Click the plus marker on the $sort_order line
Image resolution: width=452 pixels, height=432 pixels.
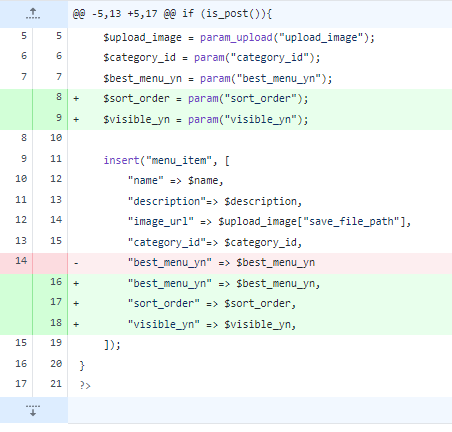point(76,98)
